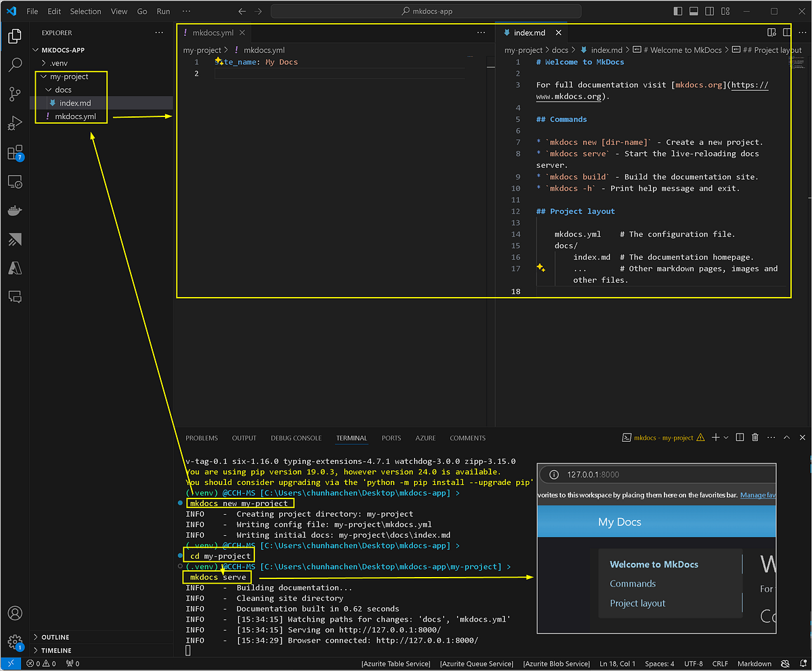Toggle the Secondary Side Bar layout button
Image resolution: width=812 pixels, height=671 pixels.
[x=708, y=11]
